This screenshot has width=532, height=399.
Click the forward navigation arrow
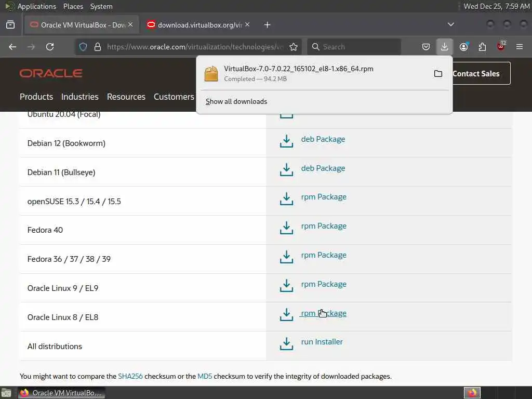31,47
